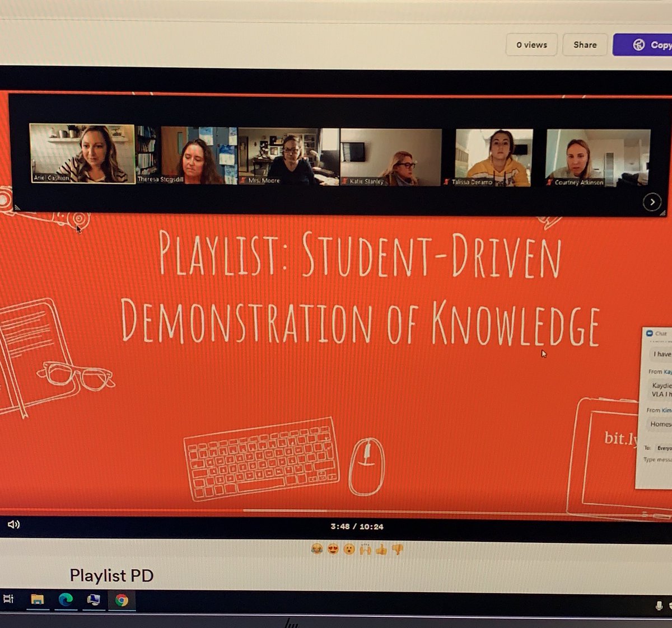Open File Explorer from the taskbar
Viewport: 672px width, 628px height.
(38, 600)
